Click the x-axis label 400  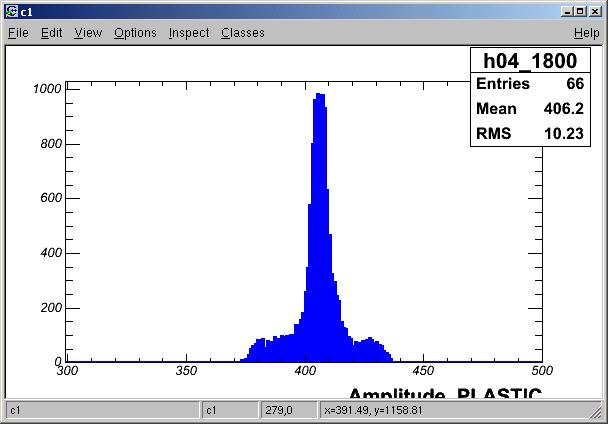point(305,371)
